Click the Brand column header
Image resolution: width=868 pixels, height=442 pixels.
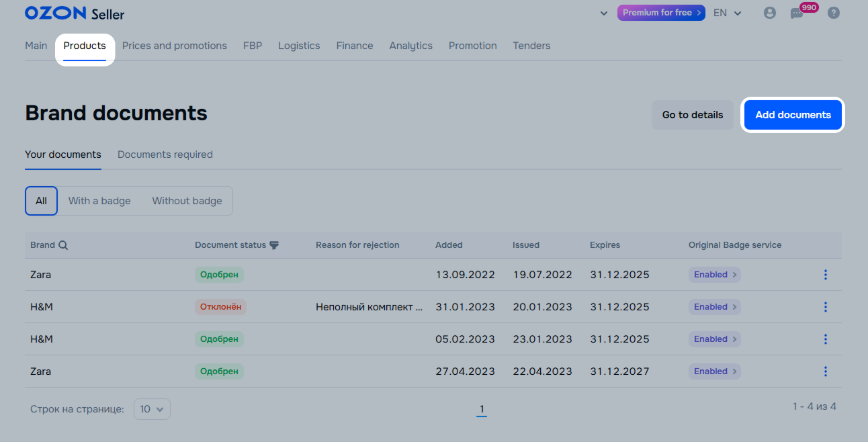tap(42, 245)
